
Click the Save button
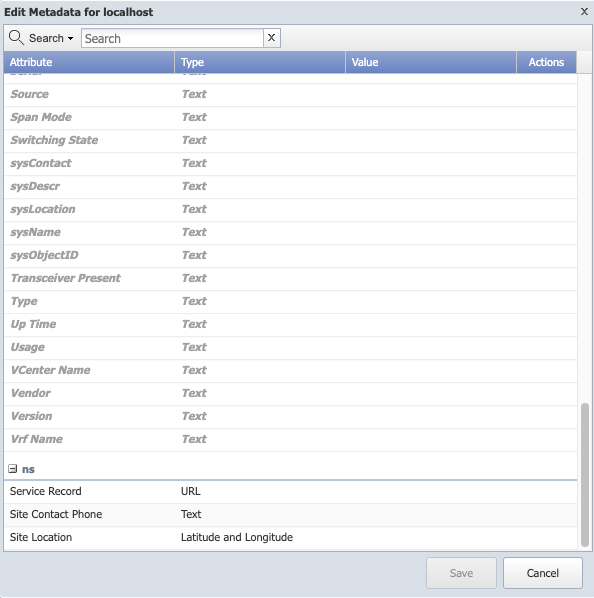pos(461,573)
